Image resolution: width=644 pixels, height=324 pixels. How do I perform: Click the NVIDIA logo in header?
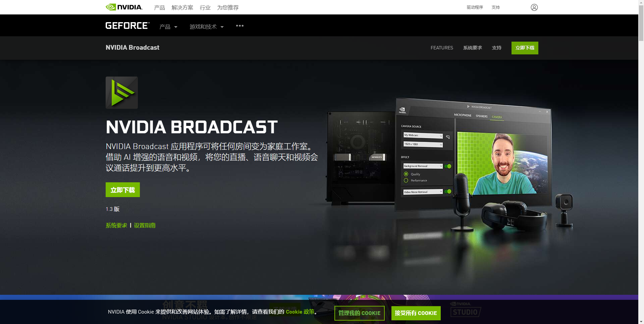tap(124, 7)
